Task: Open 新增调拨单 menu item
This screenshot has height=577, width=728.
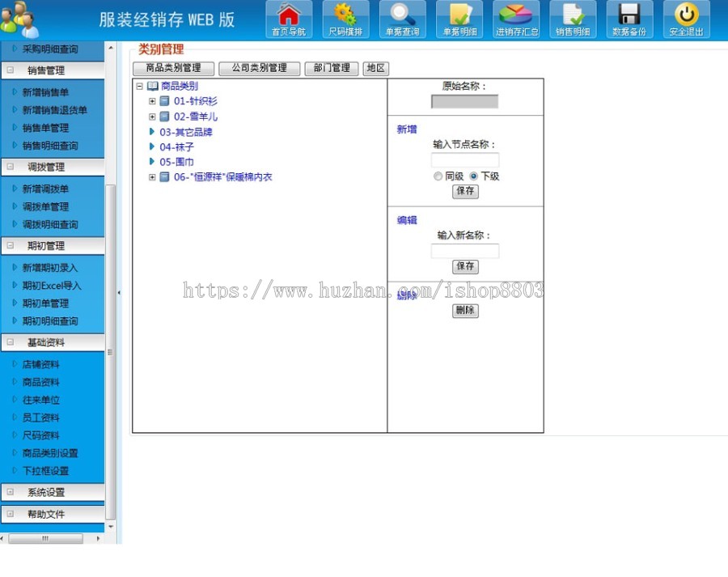Action: click(x=45, y=189)
